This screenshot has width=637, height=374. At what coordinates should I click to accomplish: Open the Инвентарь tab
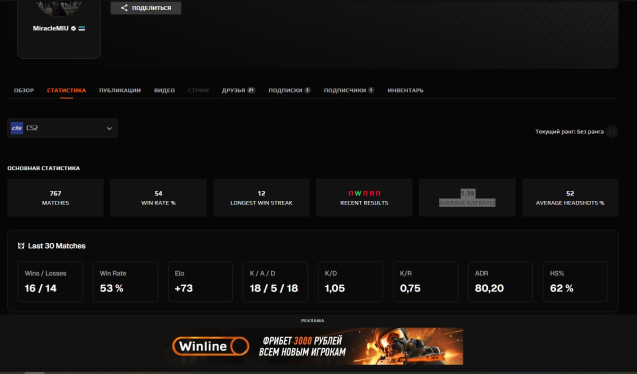pyautogui.click(x=405, y=90)
